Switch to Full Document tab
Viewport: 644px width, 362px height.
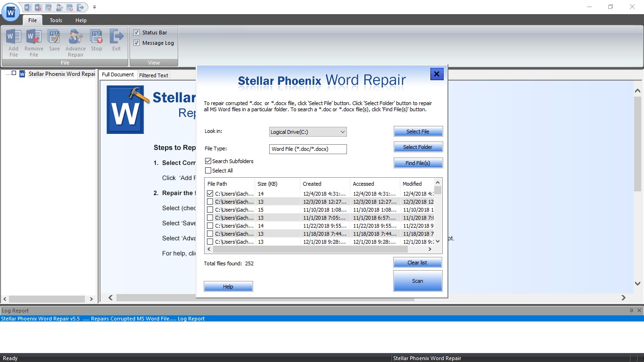[118, 74]
